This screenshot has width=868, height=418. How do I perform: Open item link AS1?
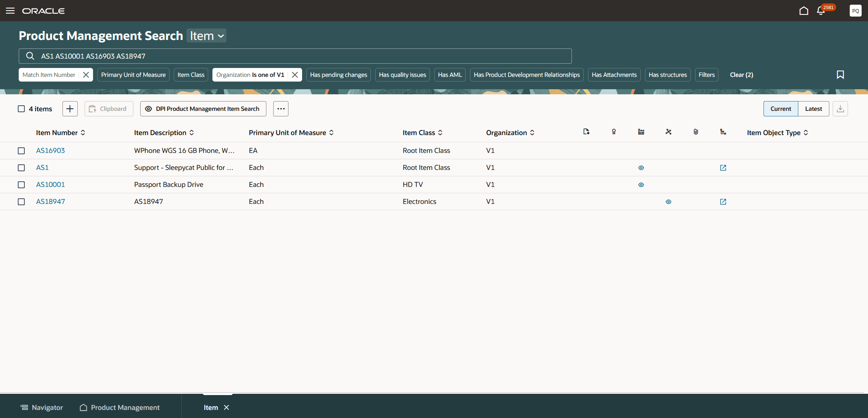pos(42,168)
